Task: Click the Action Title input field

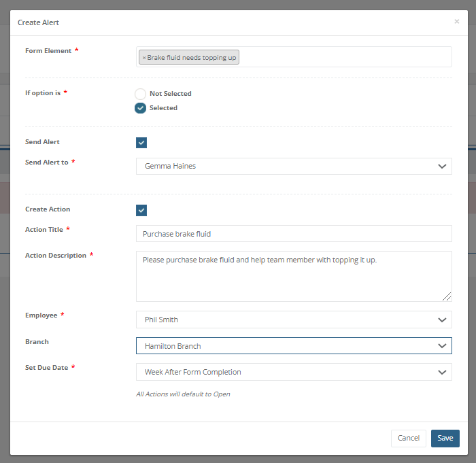Action: (294, 234)
